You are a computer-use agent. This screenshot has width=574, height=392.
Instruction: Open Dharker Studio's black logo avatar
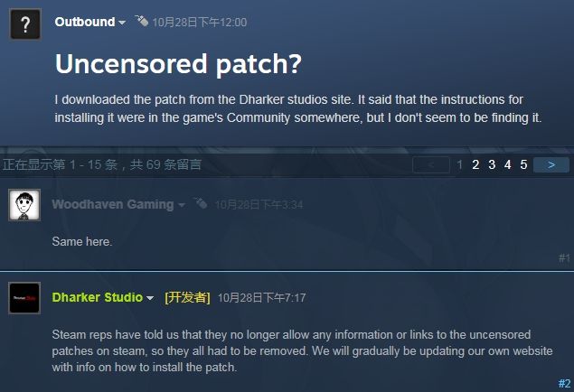24,298
